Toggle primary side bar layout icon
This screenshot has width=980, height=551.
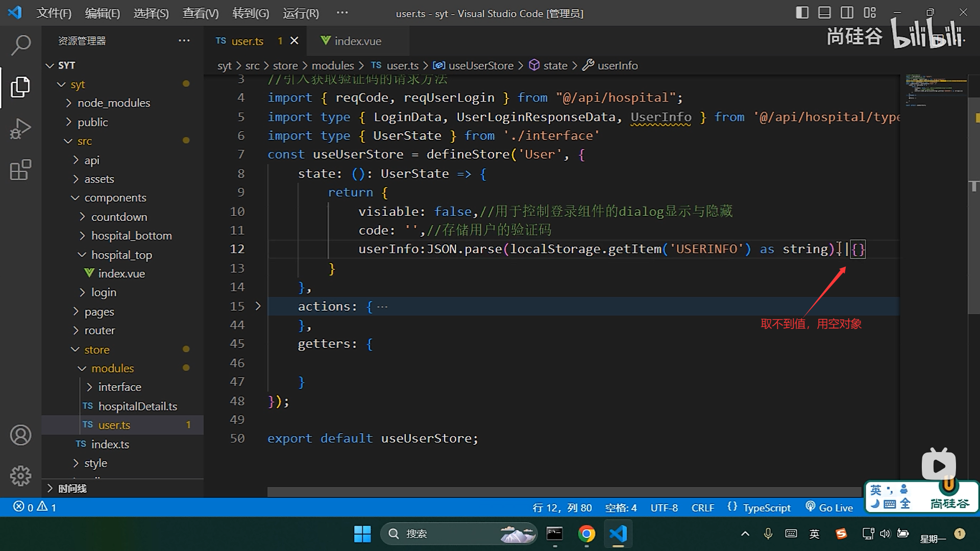pyautogui.click(x=802, y=13)
